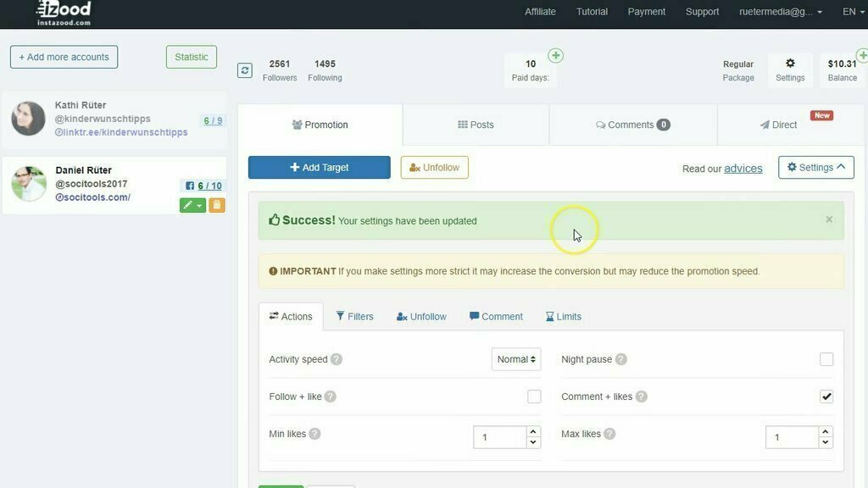This screenshot has width=868, height=488.
Task: Open the Support menu item
Action: point(702,12)
